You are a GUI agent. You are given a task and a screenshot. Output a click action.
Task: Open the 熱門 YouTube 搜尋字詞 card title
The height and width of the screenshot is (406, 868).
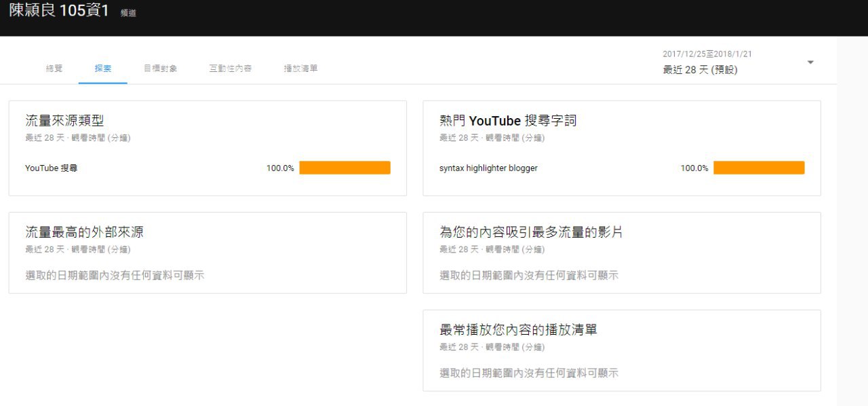click(x=508, y=121)
